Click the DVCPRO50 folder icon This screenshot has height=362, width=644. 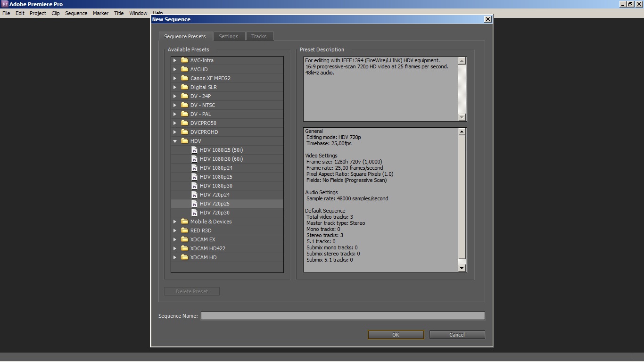[x=184, y=123]
